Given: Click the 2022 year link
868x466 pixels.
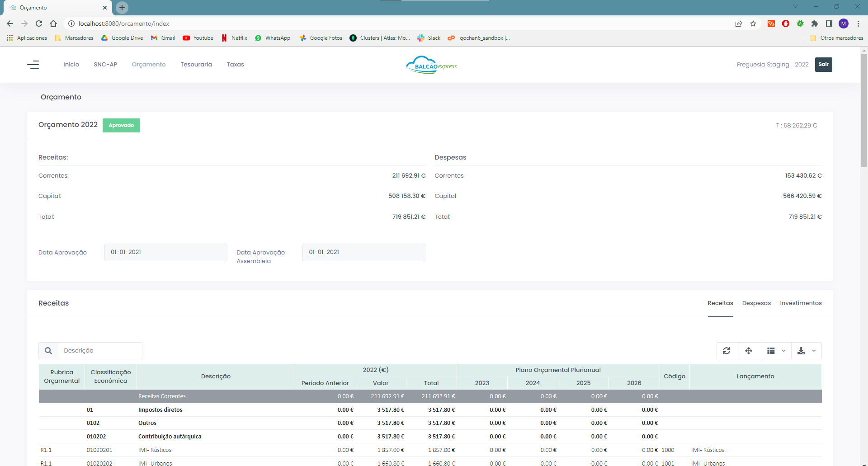Looking at the screenshot, I should (x=802, y=65).
